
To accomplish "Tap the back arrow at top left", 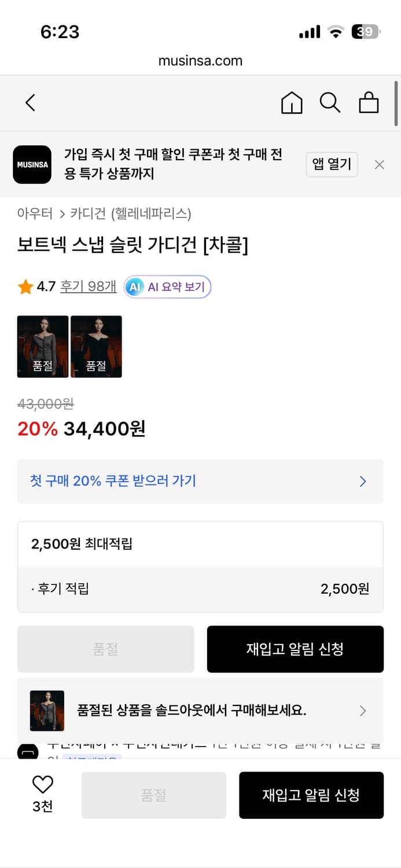I will (30, 102).
